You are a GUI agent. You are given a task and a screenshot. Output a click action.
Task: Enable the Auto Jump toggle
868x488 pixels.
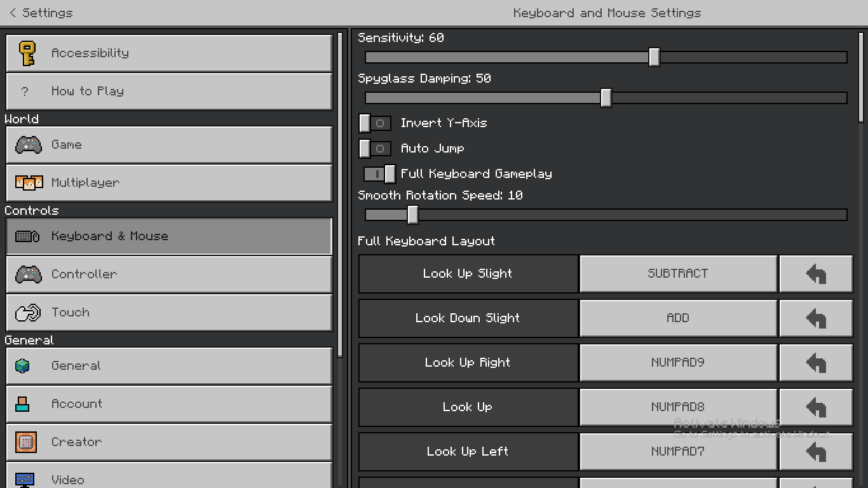375,149
